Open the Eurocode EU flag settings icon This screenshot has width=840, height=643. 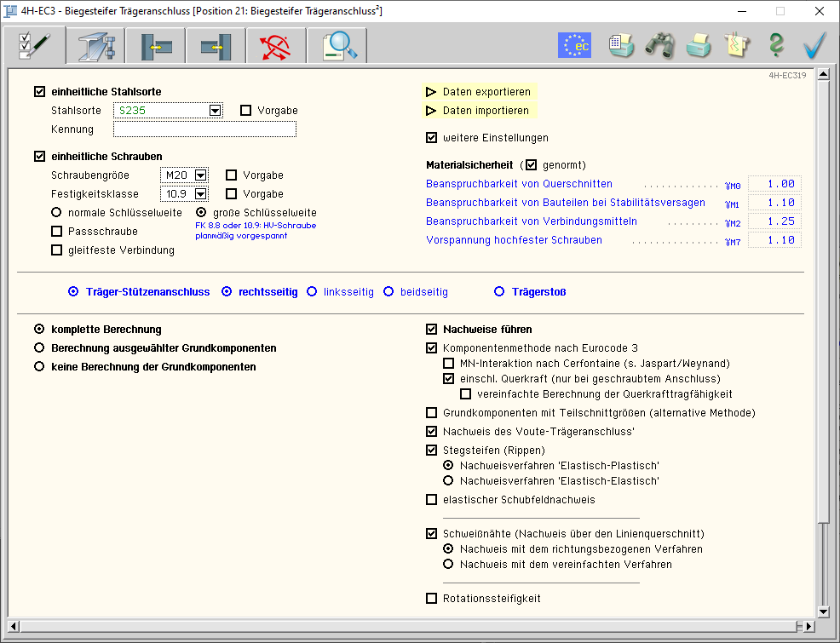[574, 45]
